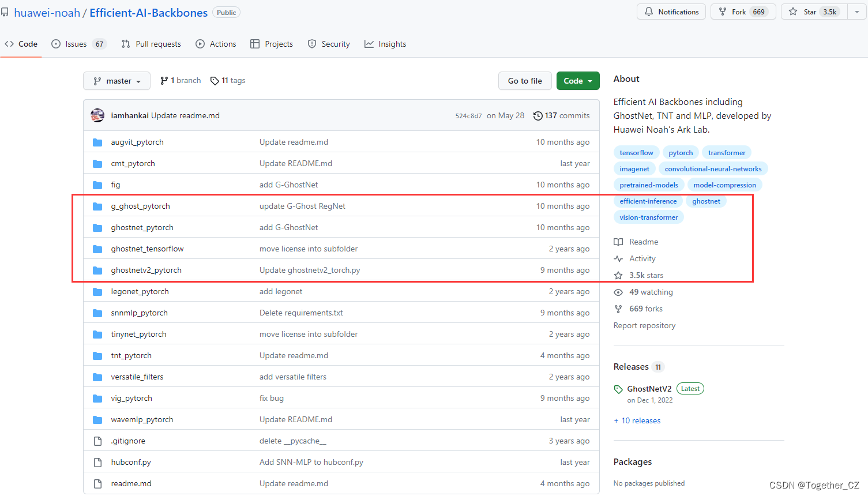This screenshot has height=496, width=868.
Task: Click the Activity pulse icon
Action: pos(618,259)
